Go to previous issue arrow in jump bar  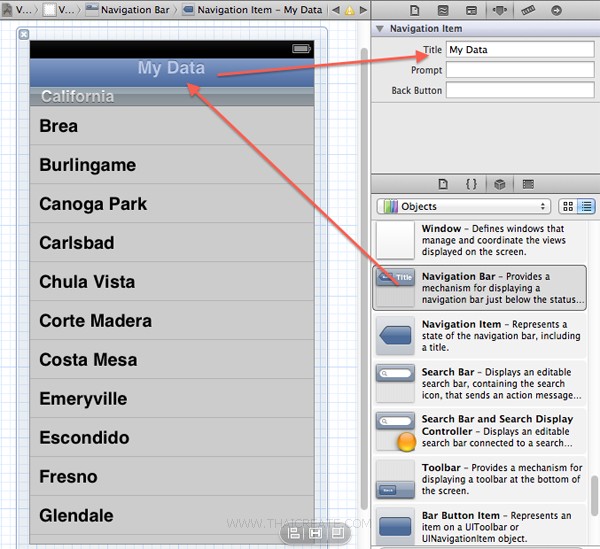click(336, 10)
